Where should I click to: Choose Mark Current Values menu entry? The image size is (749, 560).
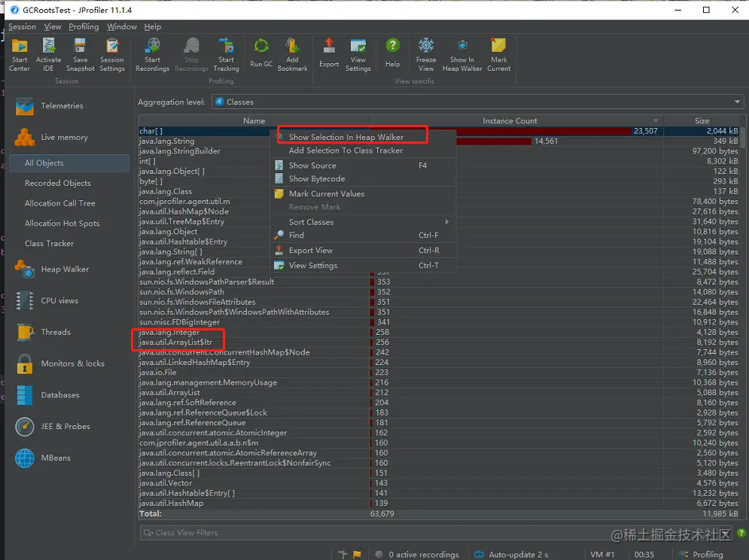pyautogui.click(x=363, y=193)
